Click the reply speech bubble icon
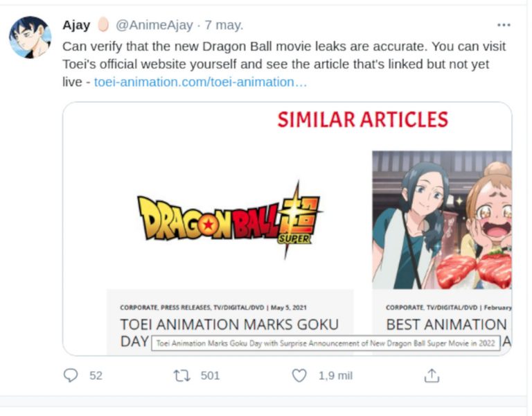532x416 pixels. (x=71, y=376)
